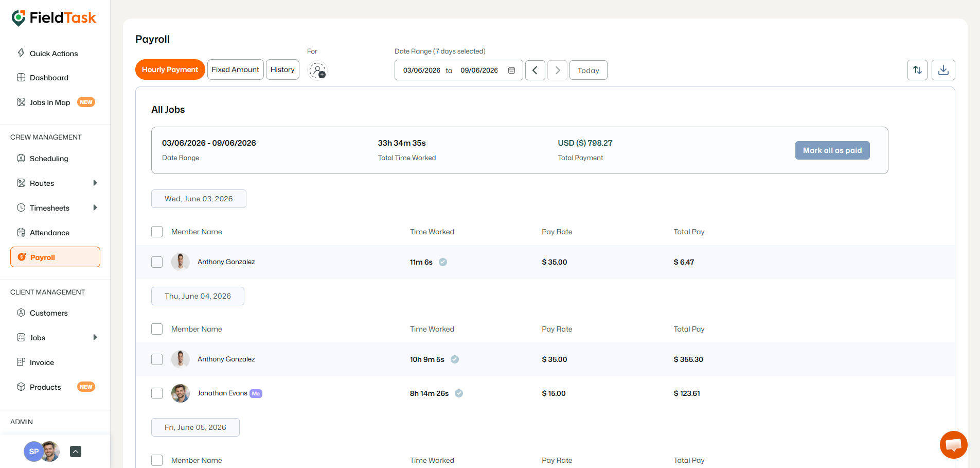
Task: Expand the Jobs submenu arrow
Action: [95, 337]
